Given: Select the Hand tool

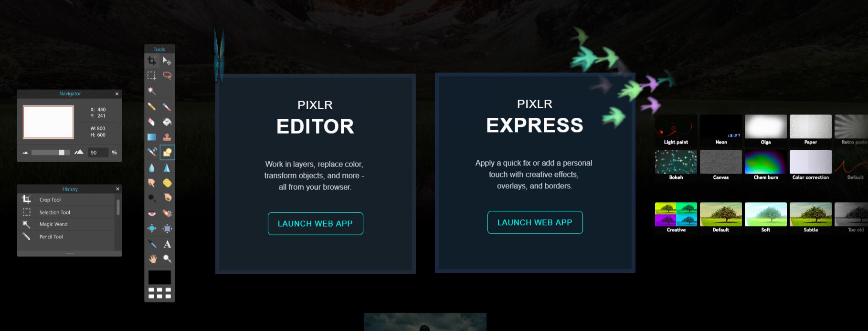Looking at the screenshot, I should point(152,259).
